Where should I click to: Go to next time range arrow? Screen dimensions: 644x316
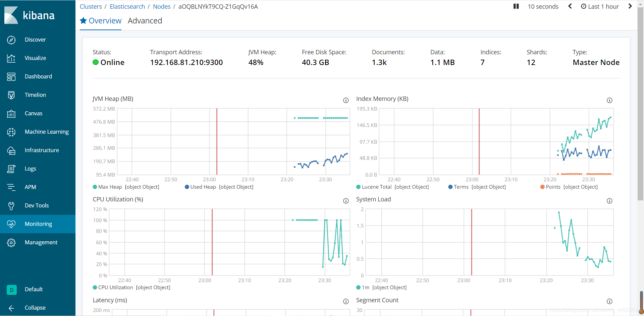coord(630,6)
